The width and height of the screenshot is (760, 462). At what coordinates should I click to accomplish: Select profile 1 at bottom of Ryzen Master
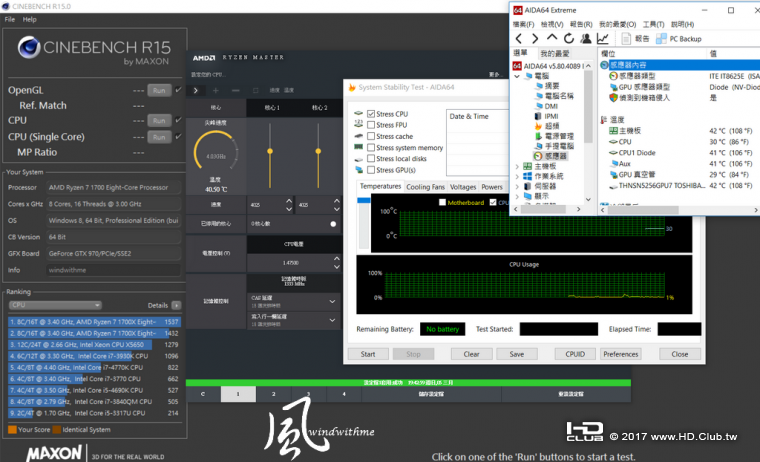(x=237, y=395)
